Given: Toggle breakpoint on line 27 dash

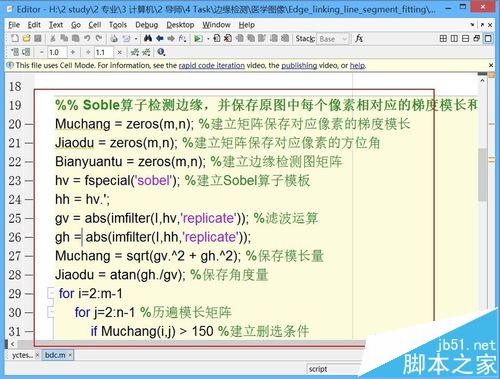Looking at the screenshot, I should (29, 256).
